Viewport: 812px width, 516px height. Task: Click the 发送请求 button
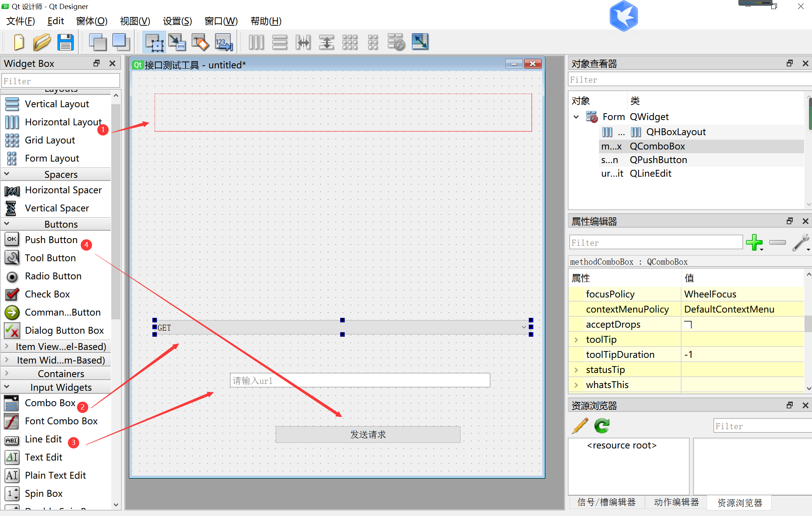[x=368, y=434]
